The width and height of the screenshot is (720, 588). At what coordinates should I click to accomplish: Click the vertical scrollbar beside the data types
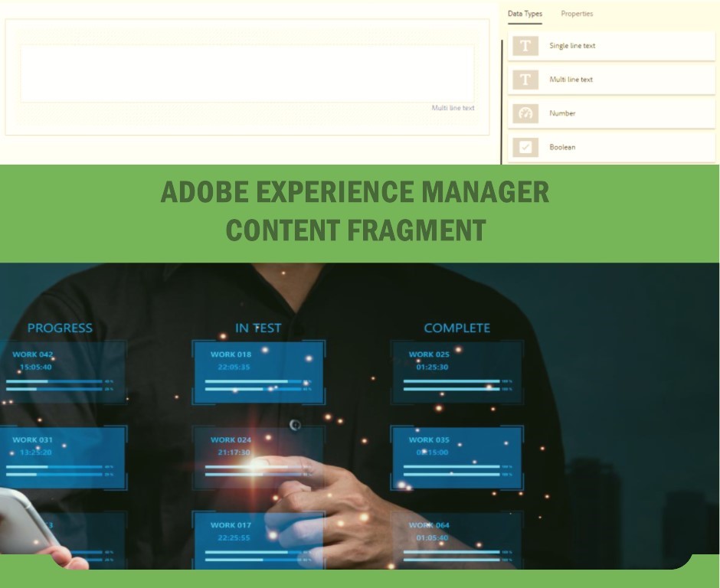tap(502, 100)
